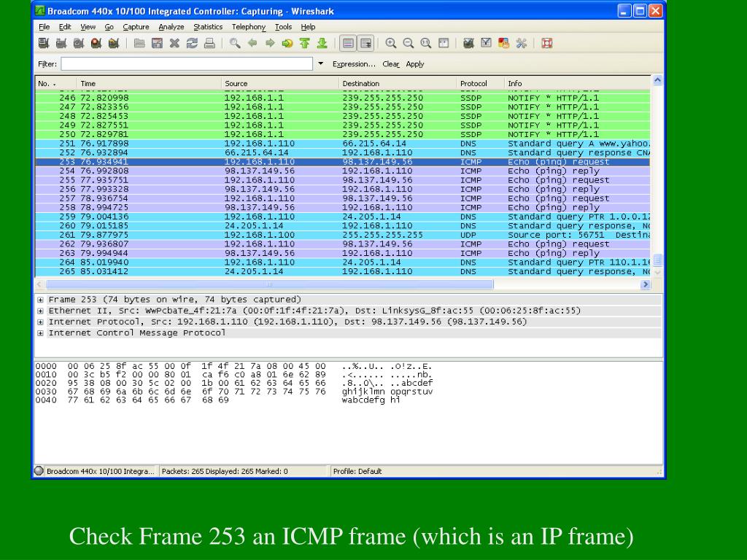The height and width of the screenshot is (560, 747).
Task: Reset zoom to normal size
Action: (426, 43)
